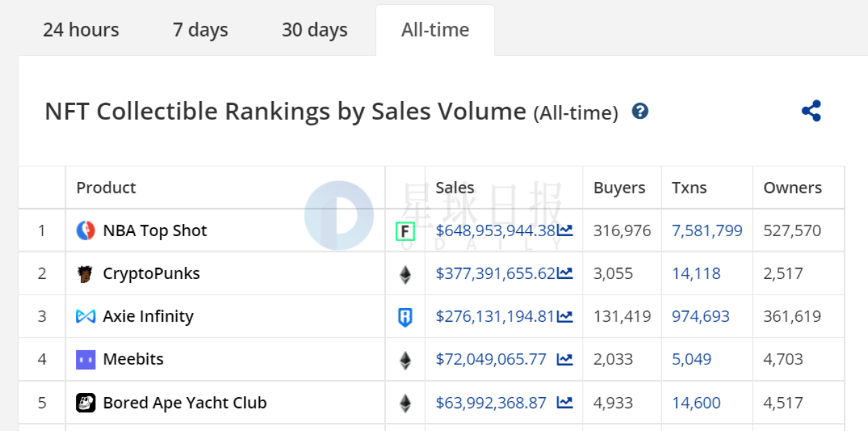The image size is (868, 431).
Task: Open the sales chart icon for Bored Ape
Action: (565, 402)
